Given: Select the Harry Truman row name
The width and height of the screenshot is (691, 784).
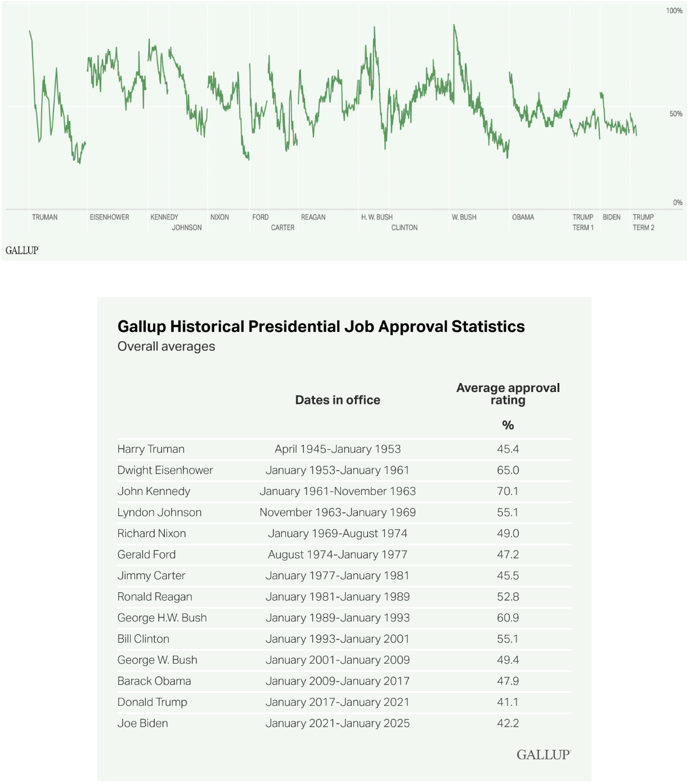Looking at the screenshot, I should pyautogui.click(x=151, y=449).
